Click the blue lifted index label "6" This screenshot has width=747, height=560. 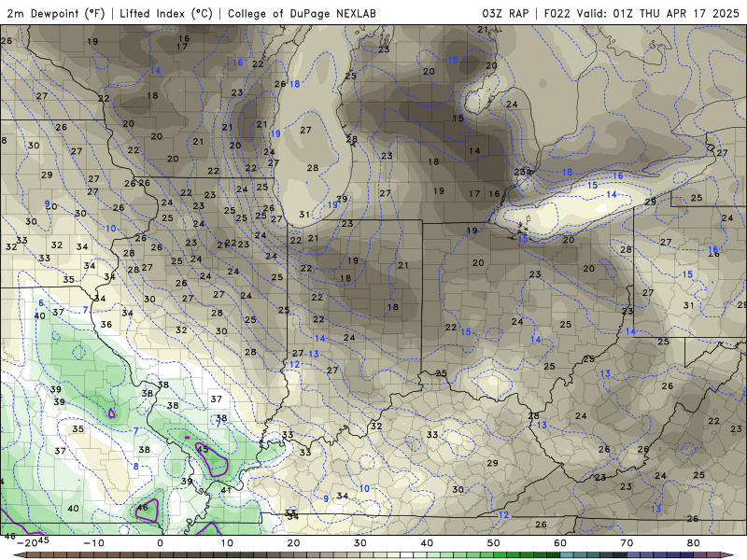tap(41, 303)
